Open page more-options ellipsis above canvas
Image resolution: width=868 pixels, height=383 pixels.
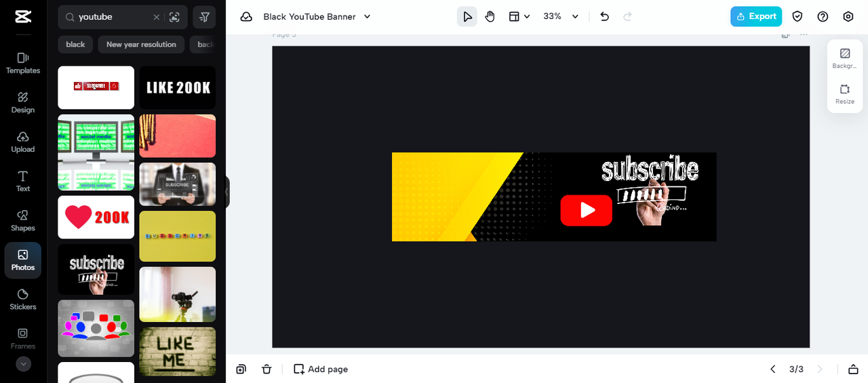point(804,35)
